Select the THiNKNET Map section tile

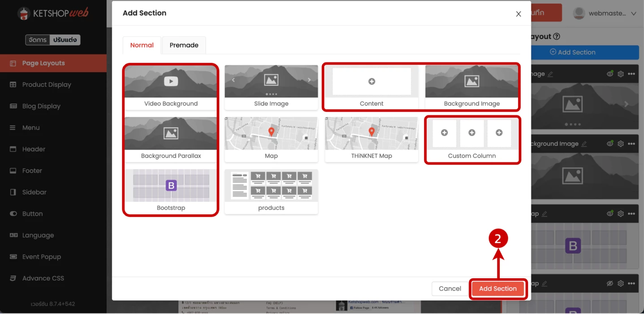[372, 140]
